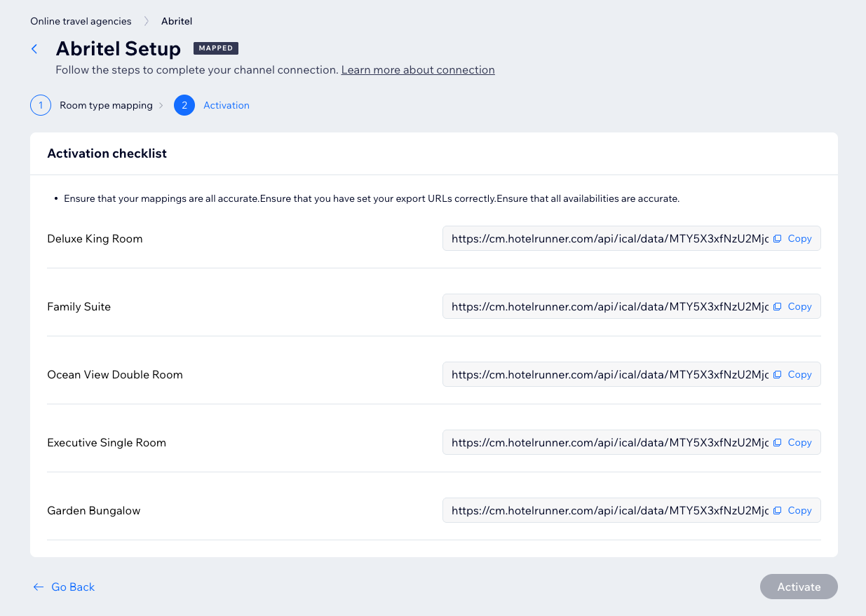Image resolution: width=866 pixels, height=616 pixels.
Task: Click the Garden Bungalow URL text field
Action: (x=609, y=511)
